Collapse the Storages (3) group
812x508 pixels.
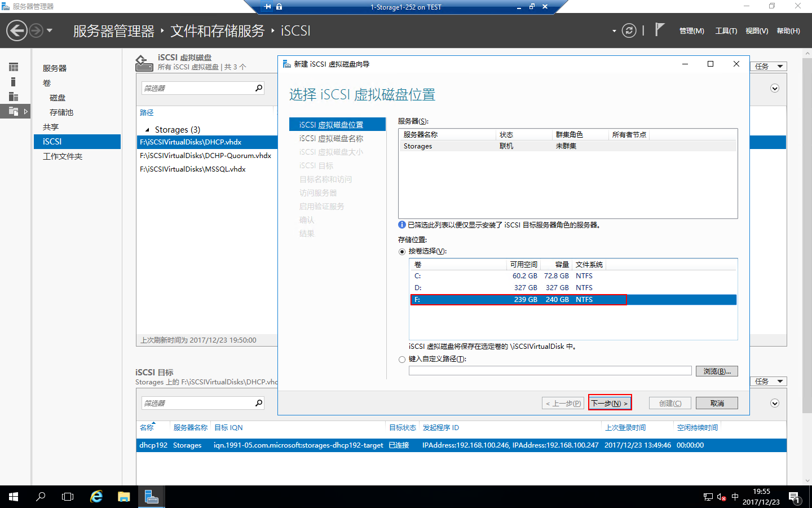coord(147,130)
